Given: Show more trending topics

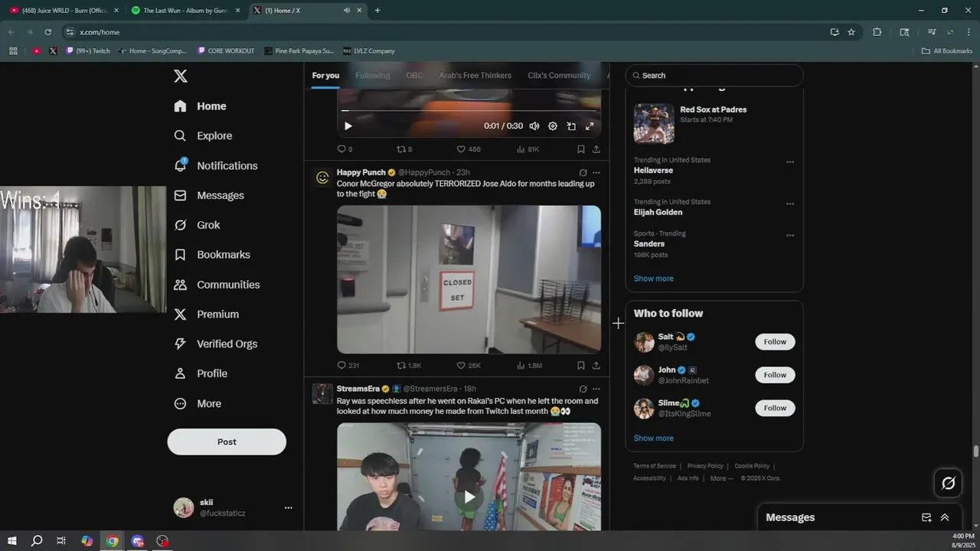Looking at the screenshot, I should tap(654, 279).
